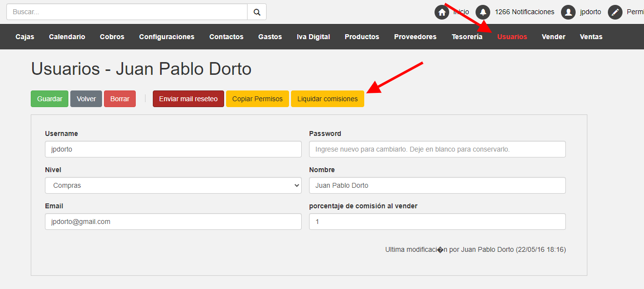Open the Configuraciones menu item
This screenshot has height=289, width=644.
[166, 37]
